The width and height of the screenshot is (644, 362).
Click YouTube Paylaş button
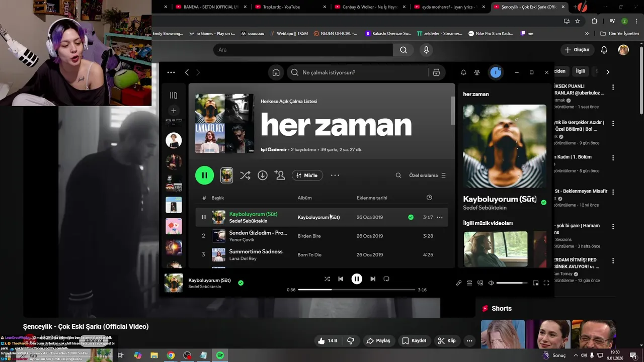[x=378, y=341]
